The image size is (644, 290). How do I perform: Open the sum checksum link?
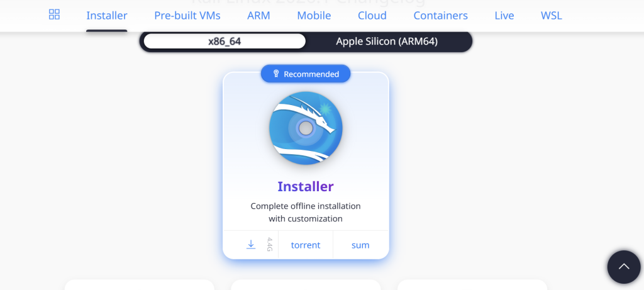point(360,245)
